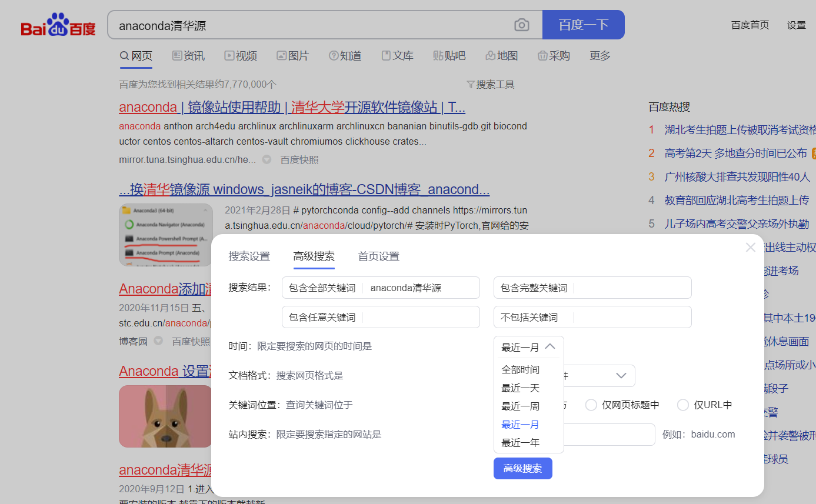The width and height of the screenshot is (816, 504).
Task: Switch to the 搜索设置 tab
Action: tap(249, 256)
